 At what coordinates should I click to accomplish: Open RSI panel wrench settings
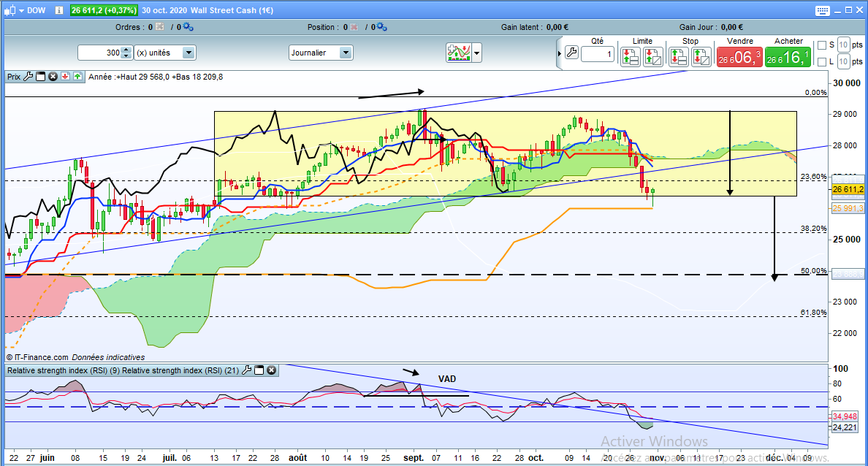pos(247,370)
